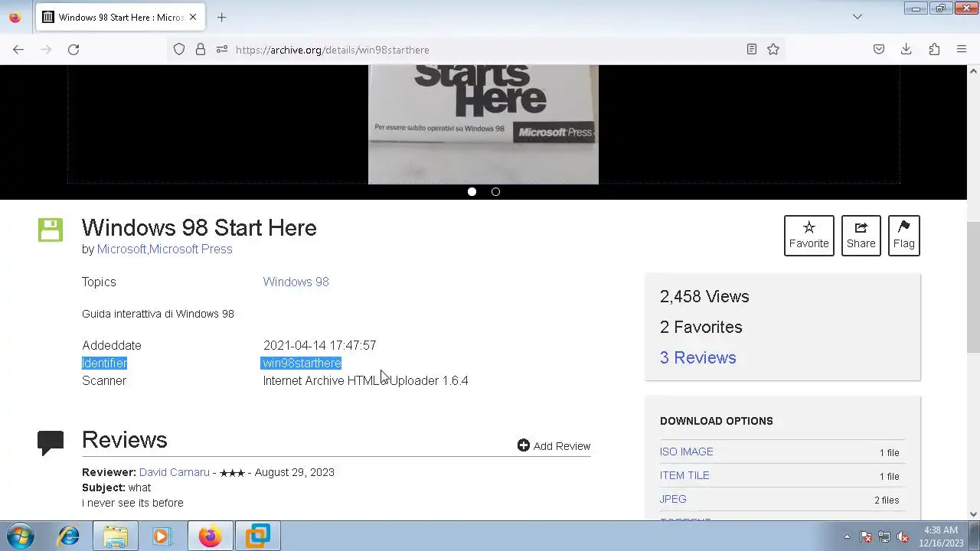This screenshot has width=980, height=551.
Task: Open the Microsoft Press author link
Action: point(191,249)
